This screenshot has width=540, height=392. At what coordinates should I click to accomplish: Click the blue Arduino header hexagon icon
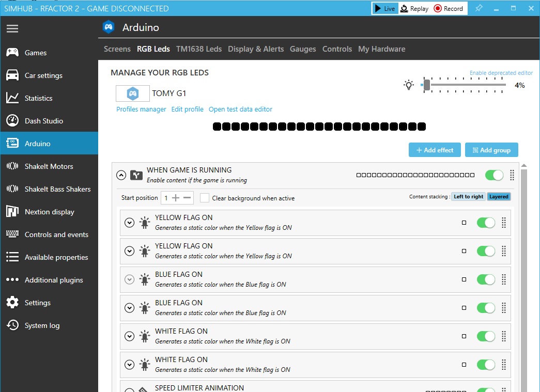[109, 27]
